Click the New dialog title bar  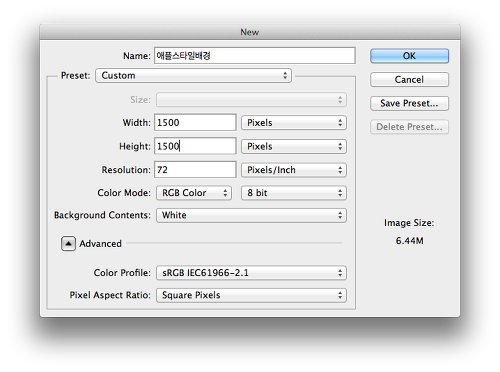[x=250, y=32]
